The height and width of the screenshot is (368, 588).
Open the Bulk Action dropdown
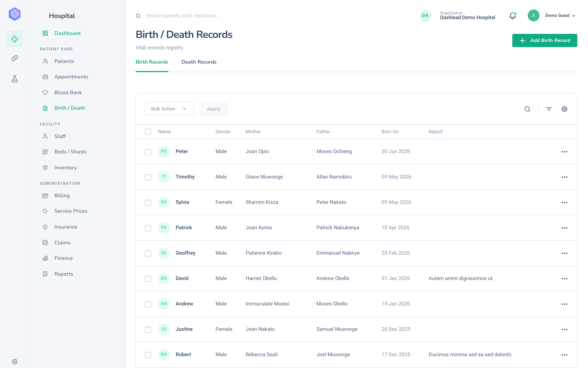pyautogui.click(x=169, y=109)
